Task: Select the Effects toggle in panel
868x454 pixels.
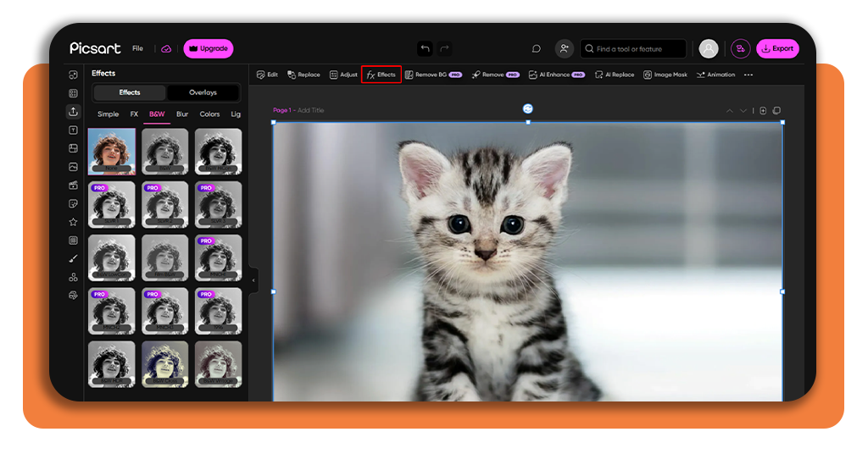Action: pos(130,92)
